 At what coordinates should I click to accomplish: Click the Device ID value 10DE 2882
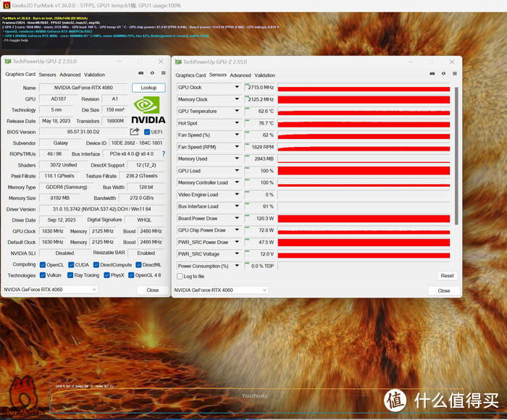pyautogui.click(x=137, y=143)
